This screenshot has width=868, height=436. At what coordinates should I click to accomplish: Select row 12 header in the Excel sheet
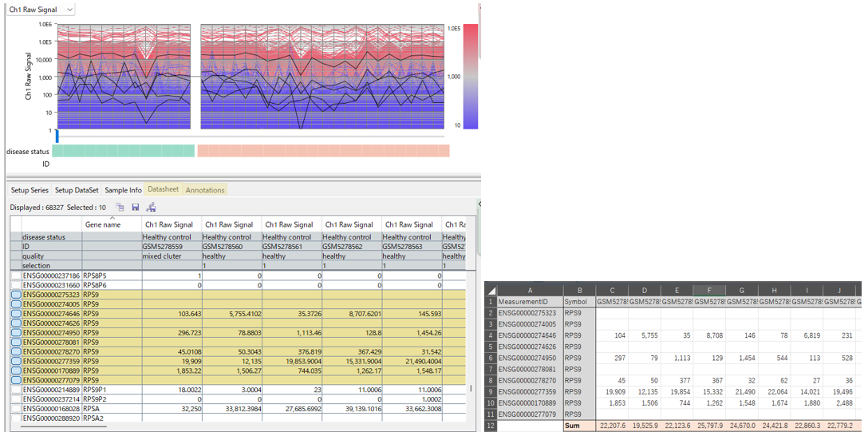coord(491,426)
